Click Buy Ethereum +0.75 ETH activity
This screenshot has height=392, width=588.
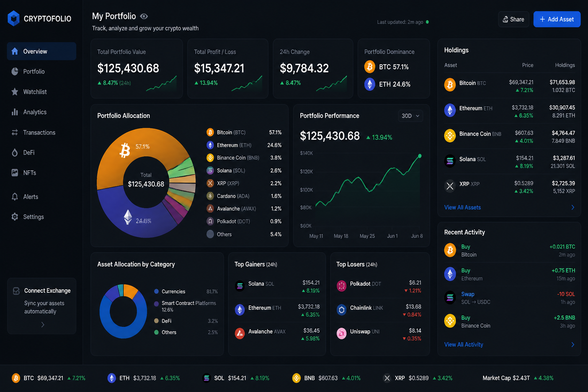(x=510, y=274)
